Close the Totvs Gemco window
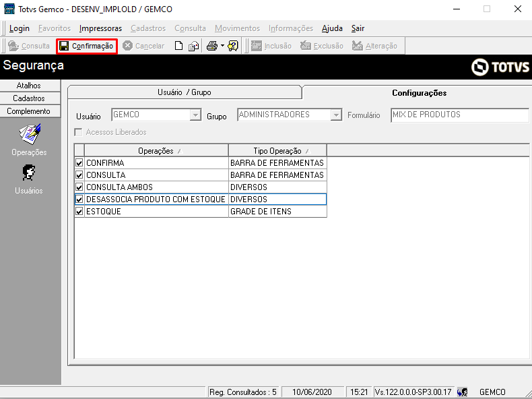Viewport: 532px width, 399px height. click(517, 9)
